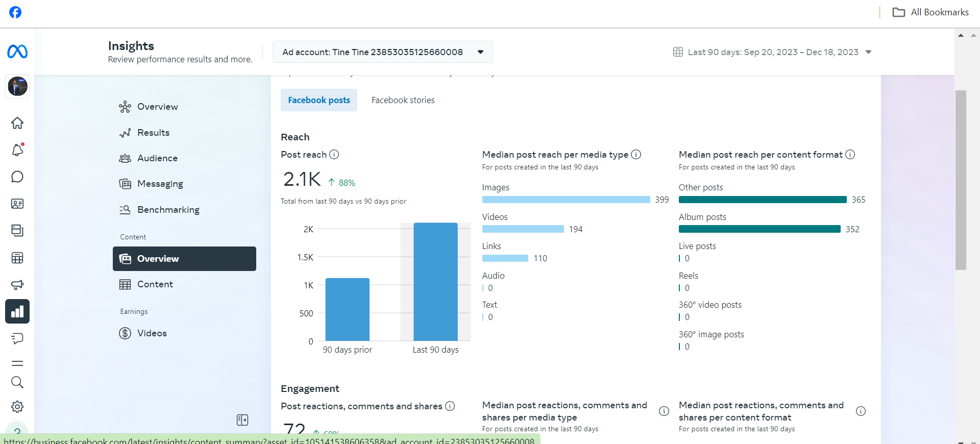The height and width of the screenshot is (444, 980).
Task: Open the All tools hamburger menu
Action: [17, 363]
